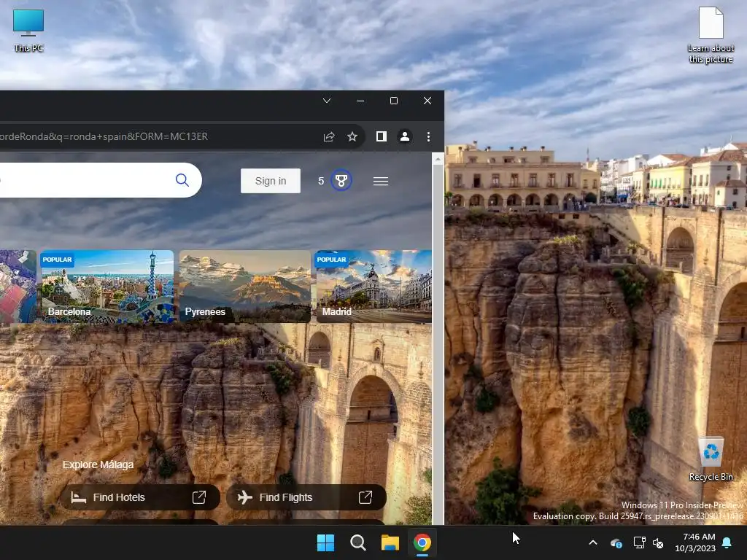Open the network status tray icon
This screenshot has width=747, height=560.
[639, 542]
